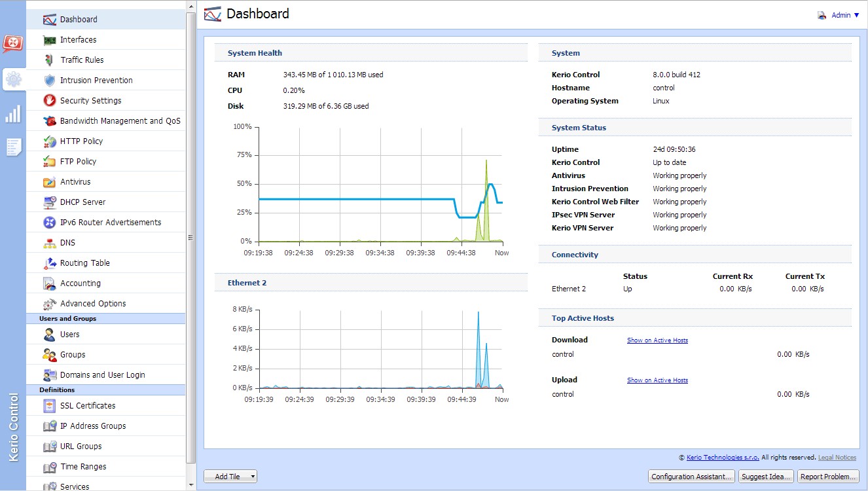Click the HTTP Policy globe icon
This screenshot has height=491, width=868.
point(50,141)
